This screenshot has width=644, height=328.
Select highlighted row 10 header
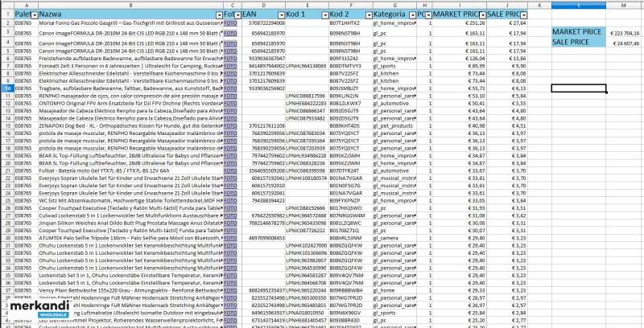(x=7, y=88)
